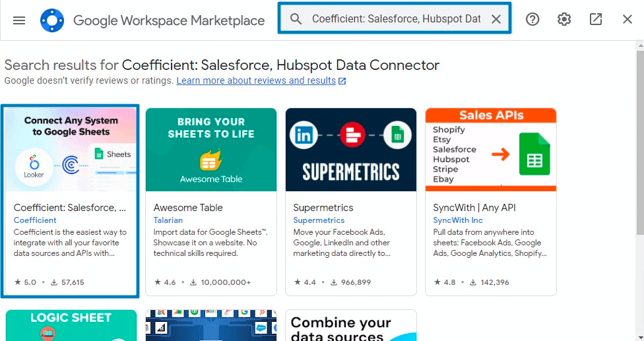
Task: Click the Coefficient 5.0 star rating
Action: pyautogui.click(x=25, y=282)
